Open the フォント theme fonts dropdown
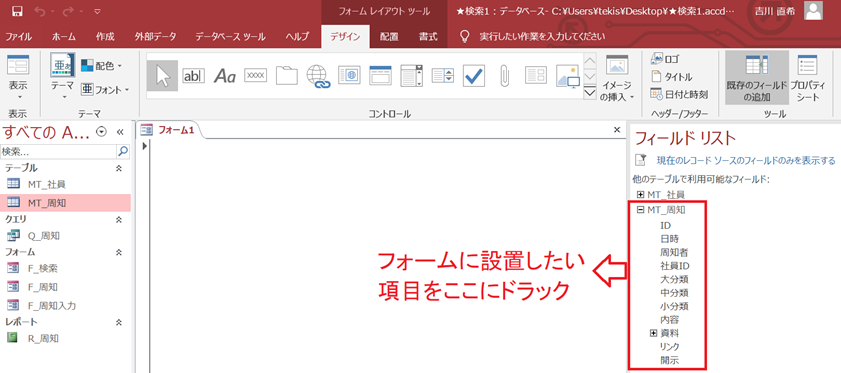 click(x=106, y=90)
